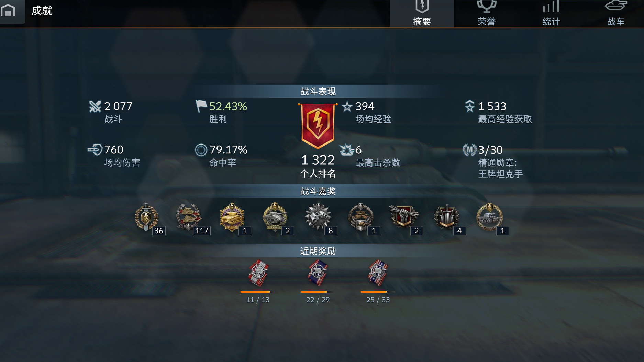Image resolution: width=644 pixels, height=362 pixels.
Task: Select the 摘要 summary tab
Action: (x=422, y=13)
